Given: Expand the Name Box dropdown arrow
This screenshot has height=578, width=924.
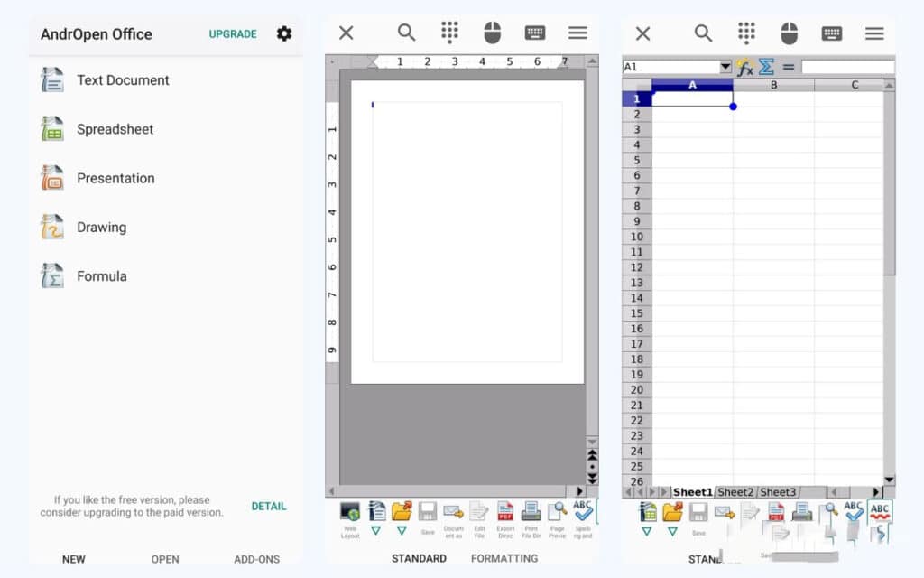Looking at the screenshot, I should [726, 67].
